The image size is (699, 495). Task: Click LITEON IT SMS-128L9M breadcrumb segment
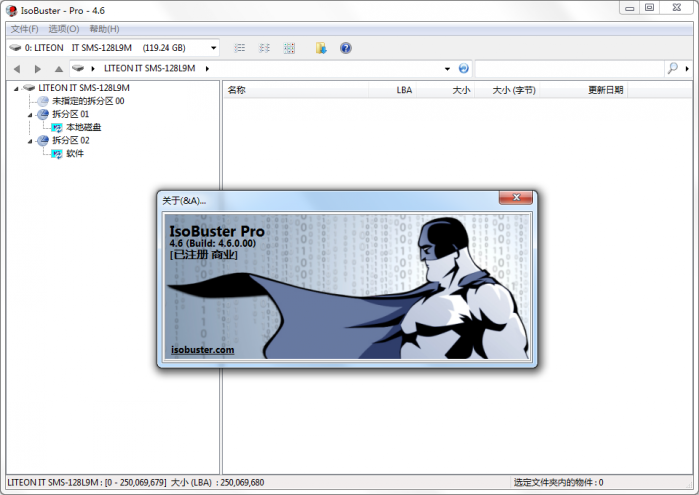click(x=149, y=68)
